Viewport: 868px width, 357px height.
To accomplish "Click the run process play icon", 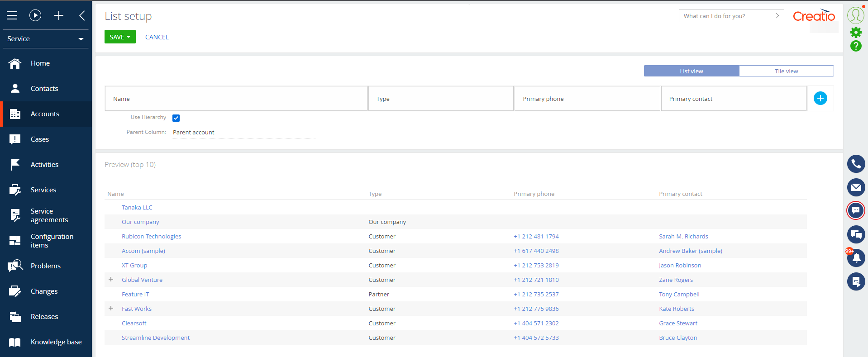I will 35,15.
